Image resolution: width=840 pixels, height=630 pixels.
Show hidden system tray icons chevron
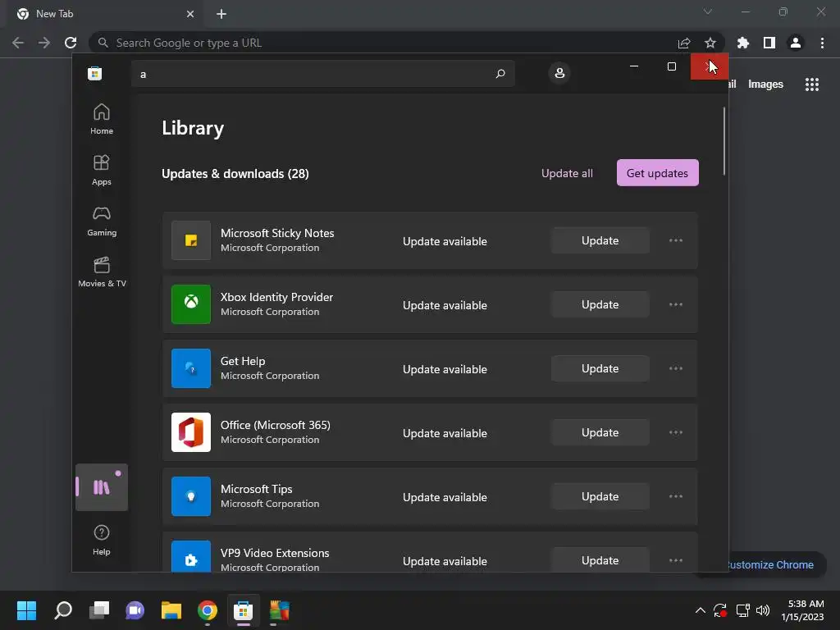(x=701, y=610)
